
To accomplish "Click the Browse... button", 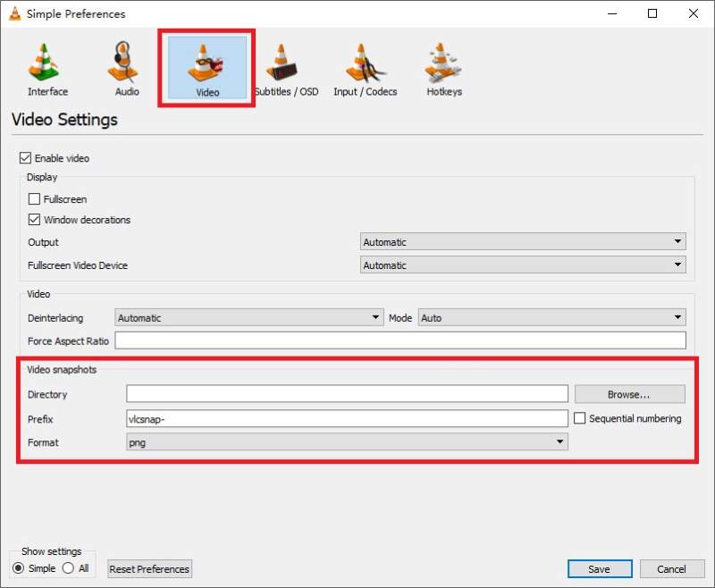I will tap(630, 394).
